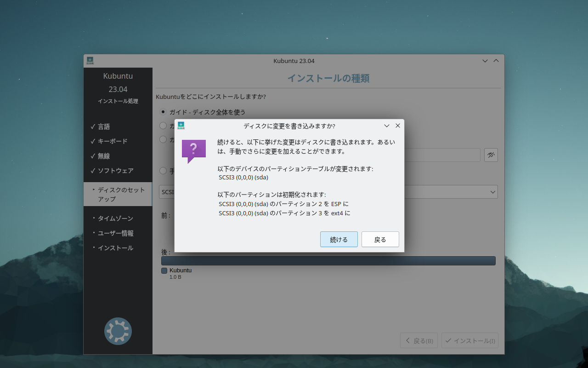Click the 23.04 version text in the sidebar

(x=118, y=89)
